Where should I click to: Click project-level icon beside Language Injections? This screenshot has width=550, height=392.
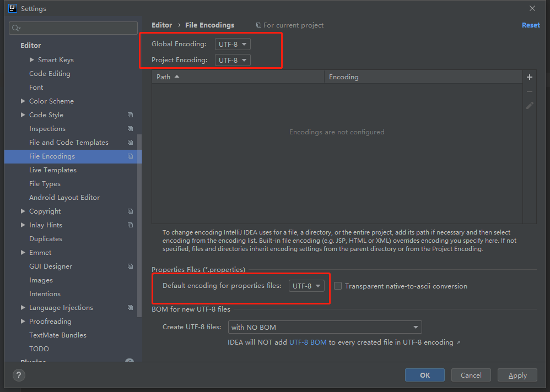point(130,308)
